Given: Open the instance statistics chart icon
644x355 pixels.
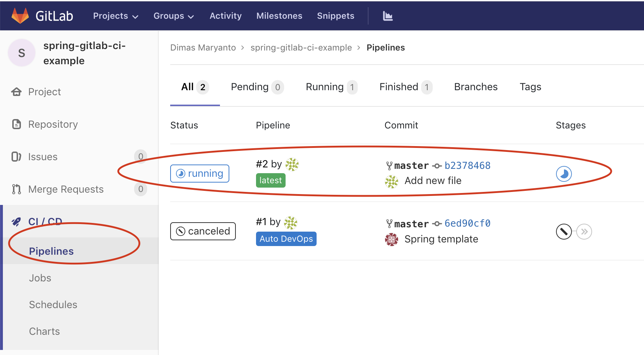Looking at the screenshot, I should coord(388,16).
